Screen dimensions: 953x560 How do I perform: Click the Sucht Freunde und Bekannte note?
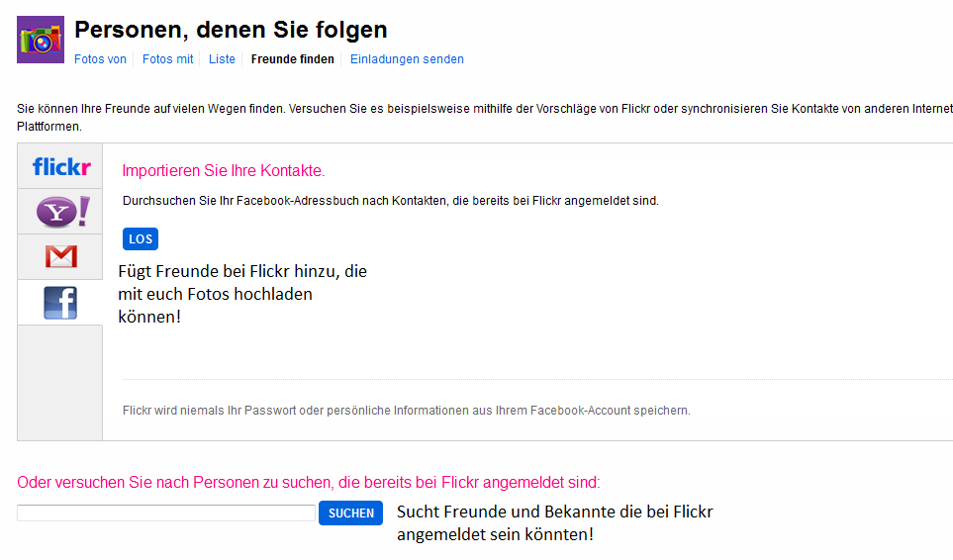click(554, 523)
